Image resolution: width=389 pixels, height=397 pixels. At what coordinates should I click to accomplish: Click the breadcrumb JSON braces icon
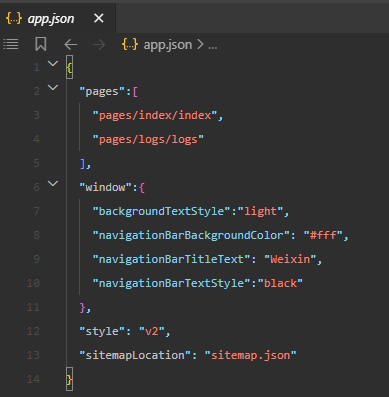[x=130, y=44]
